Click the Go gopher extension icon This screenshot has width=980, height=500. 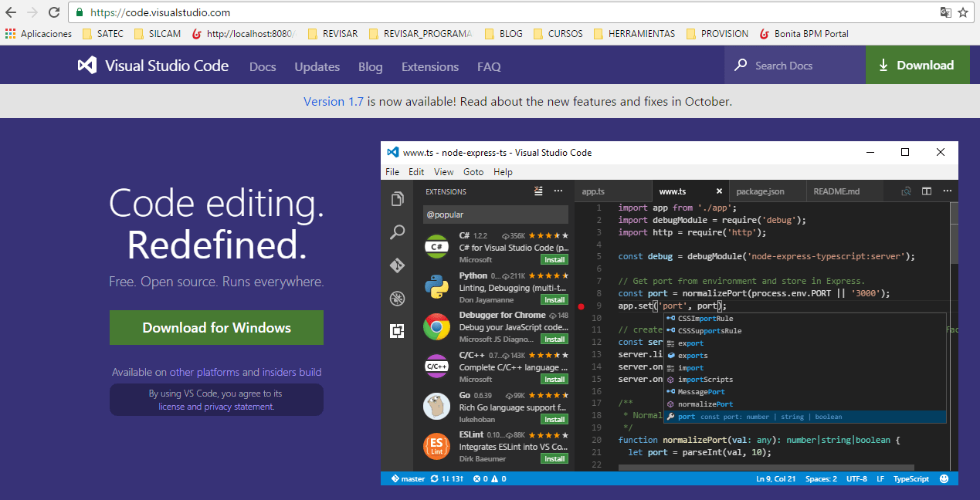click(x=436, y=406)
